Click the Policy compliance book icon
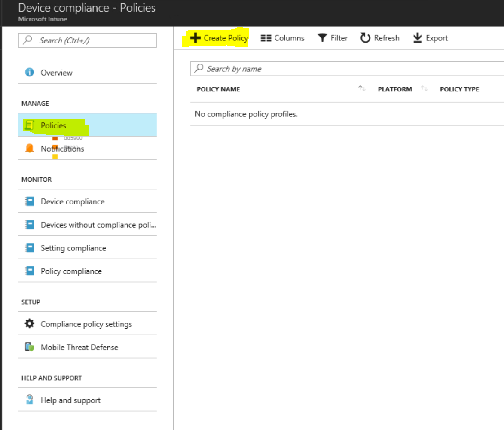The height and width of the screenshot is (430, 504). click(x=30, y=271)
